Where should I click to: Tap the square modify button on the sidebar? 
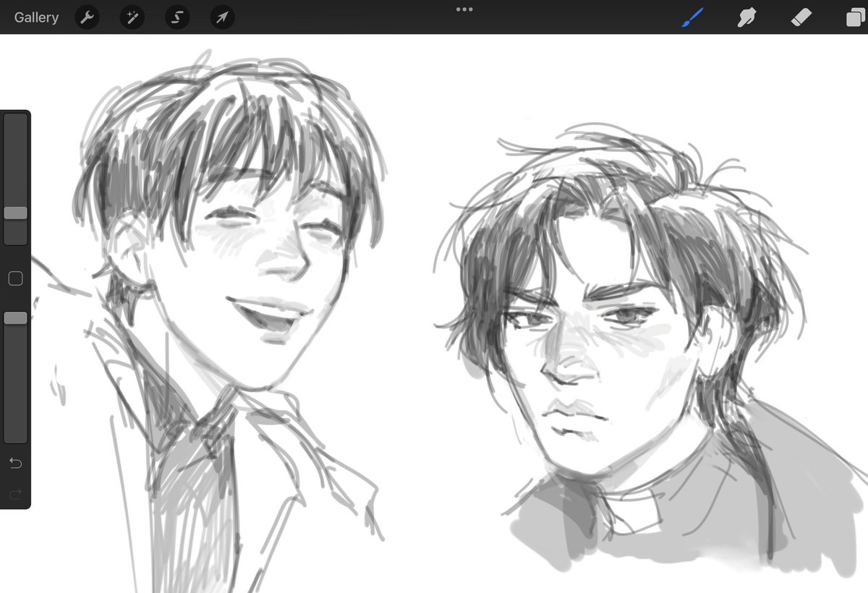[x=16, y=278]
